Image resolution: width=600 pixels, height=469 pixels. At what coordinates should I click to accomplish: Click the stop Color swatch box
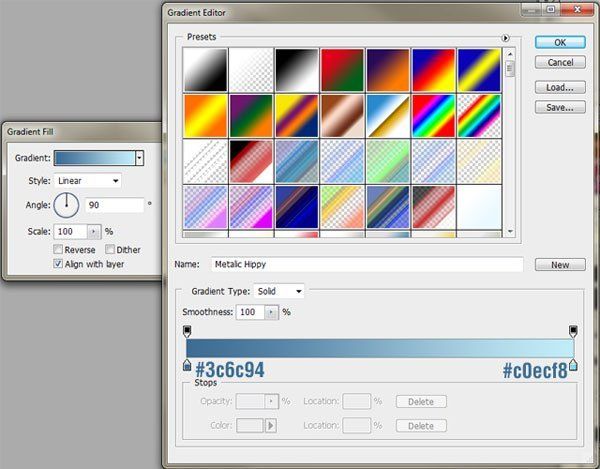point(250,425)
